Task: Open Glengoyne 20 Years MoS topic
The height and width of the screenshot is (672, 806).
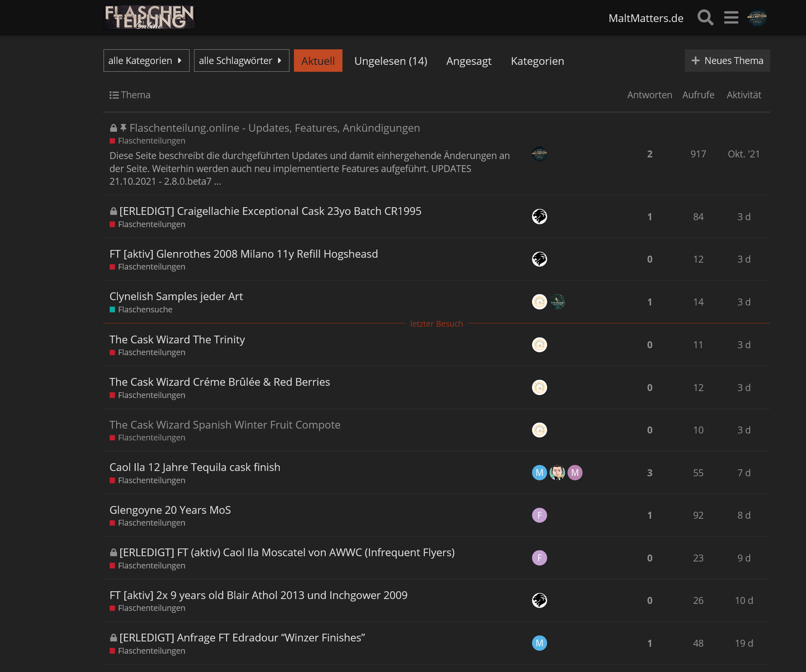Action: tap(170, 510)
